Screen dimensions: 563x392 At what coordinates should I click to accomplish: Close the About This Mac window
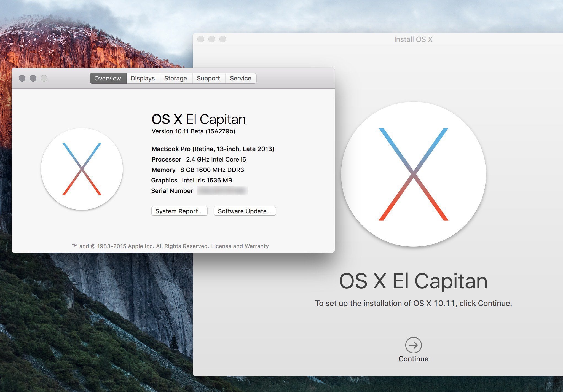(x=22, y=78)
